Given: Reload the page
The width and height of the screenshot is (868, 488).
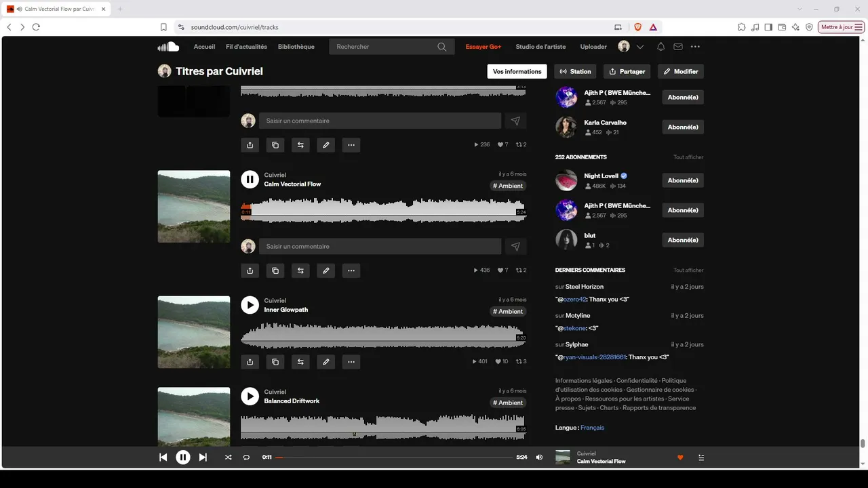Looking at the screenshot, I should (x=36, y=27).
